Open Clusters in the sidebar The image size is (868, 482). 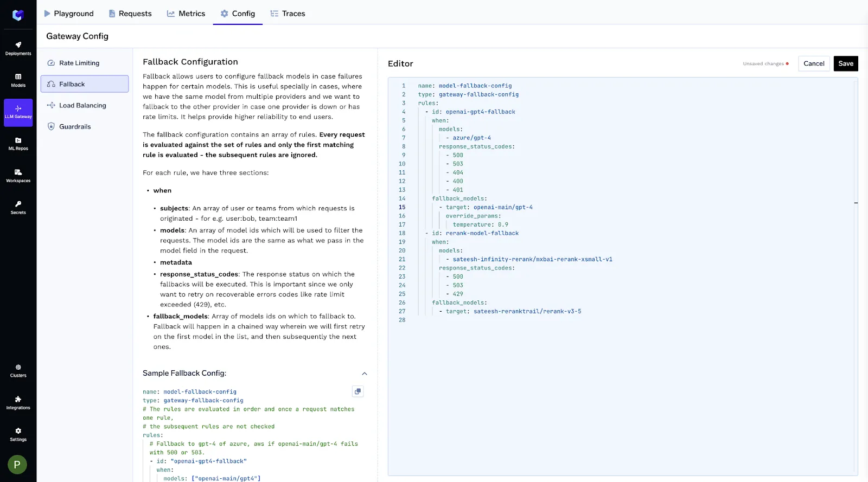18,371
